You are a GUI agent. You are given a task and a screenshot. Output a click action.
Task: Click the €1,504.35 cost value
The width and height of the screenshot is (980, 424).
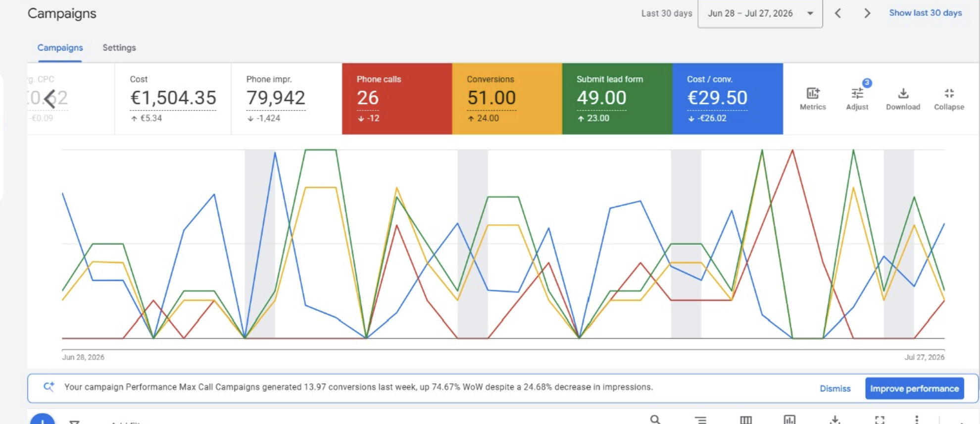pyautogui.click(x=173, y=98)
